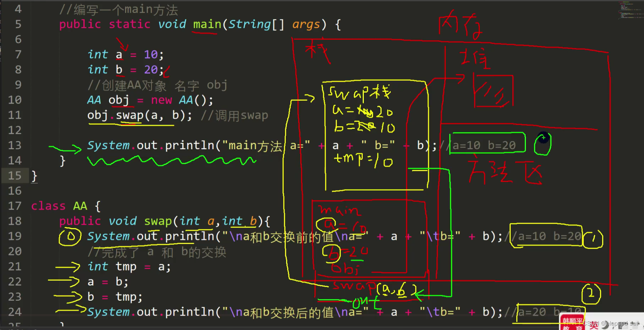Click the class name 'AA' on line 17

(80, 206)
